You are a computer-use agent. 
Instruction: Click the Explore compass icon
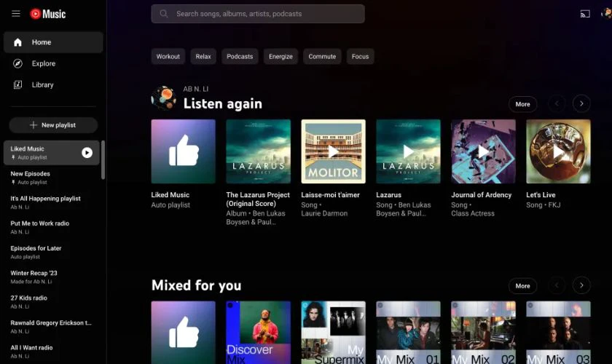17,63
